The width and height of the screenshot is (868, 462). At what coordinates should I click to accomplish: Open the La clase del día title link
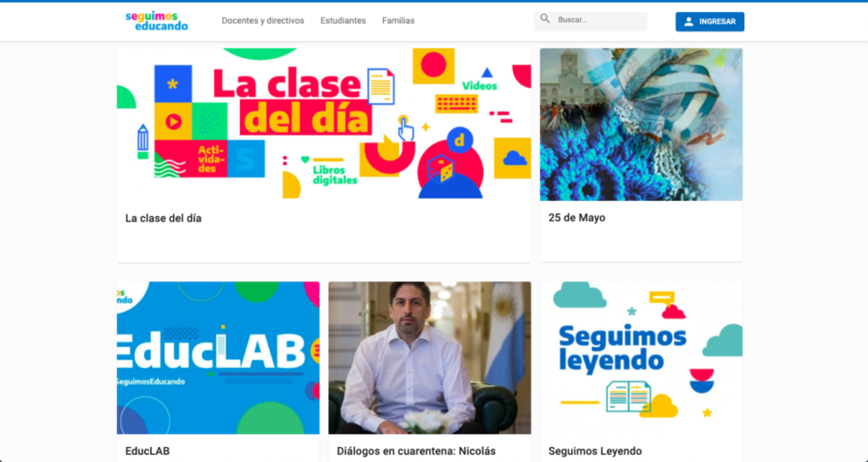(x=164, y=219)
